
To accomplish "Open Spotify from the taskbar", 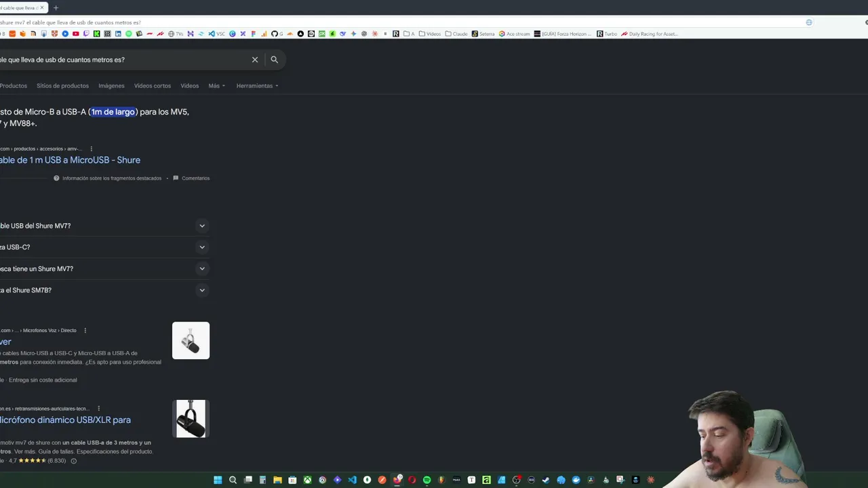I will tap(427, 480).
